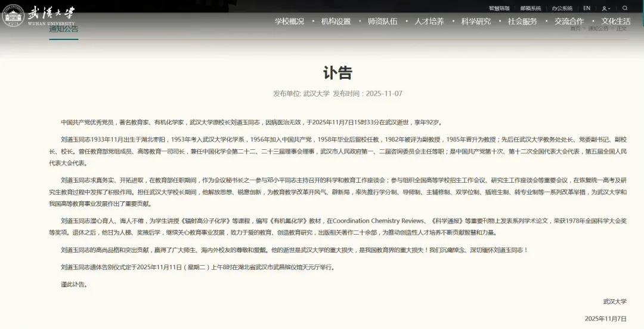Click the 正文 breadcrumb item
The height and width of the screenshot is (329, 644).
click(621, 29)
